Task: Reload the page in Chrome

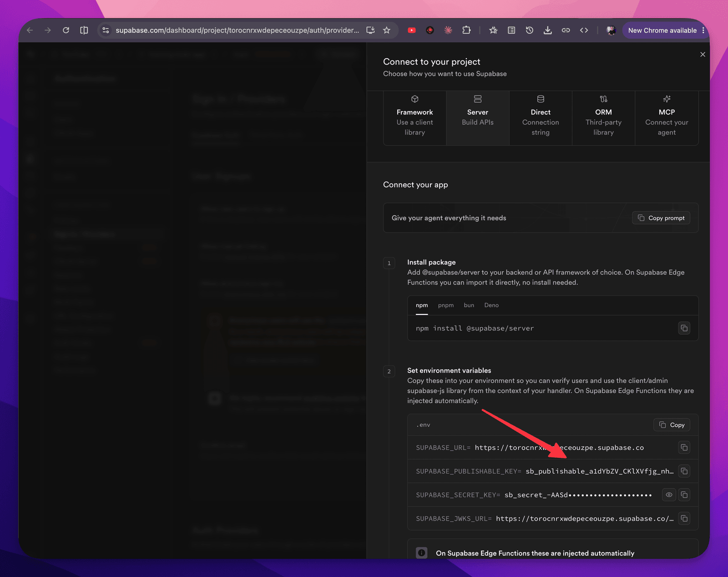Action: coord(66,30)
